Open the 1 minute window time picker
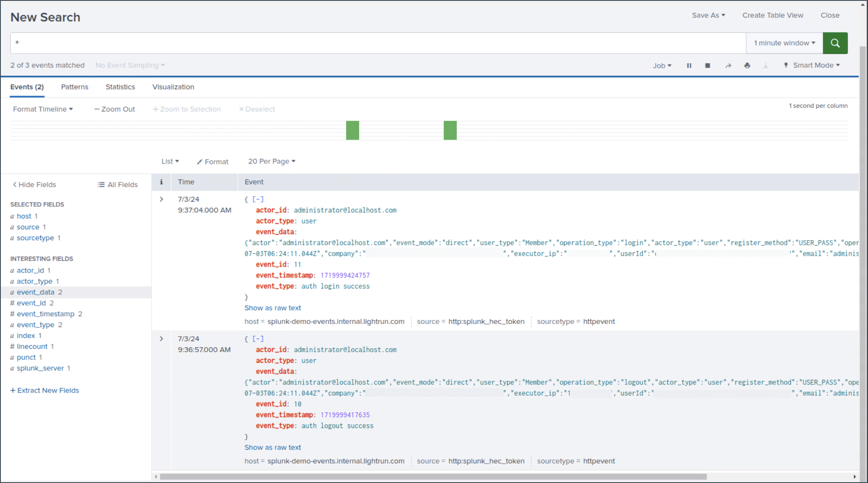This screenshot has height=483, width=868. 784,43
